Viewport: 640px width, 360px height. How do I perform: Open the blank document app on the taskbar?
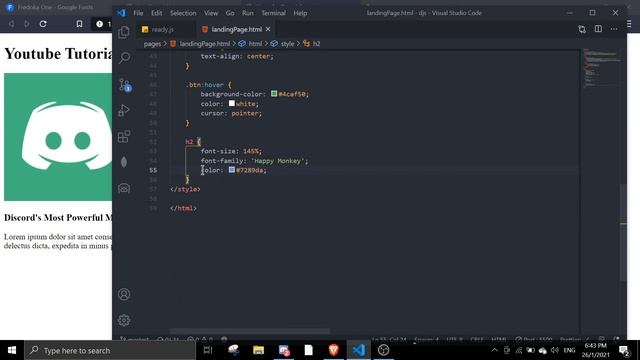tap(309, 350)
